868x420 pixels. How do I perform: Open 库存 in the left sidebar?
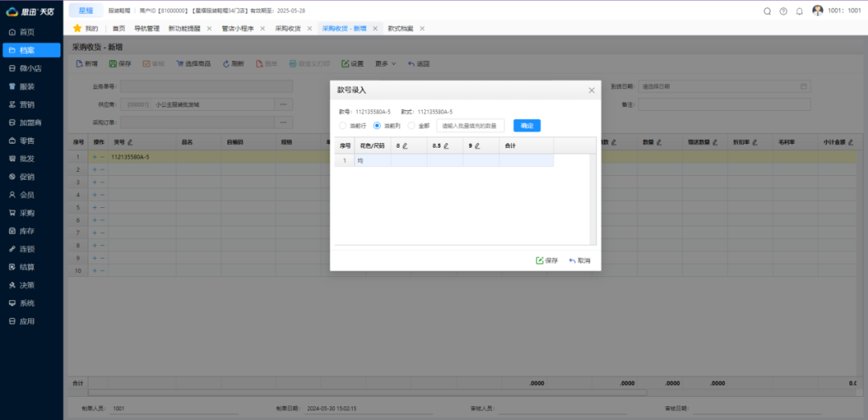point(27,230)
